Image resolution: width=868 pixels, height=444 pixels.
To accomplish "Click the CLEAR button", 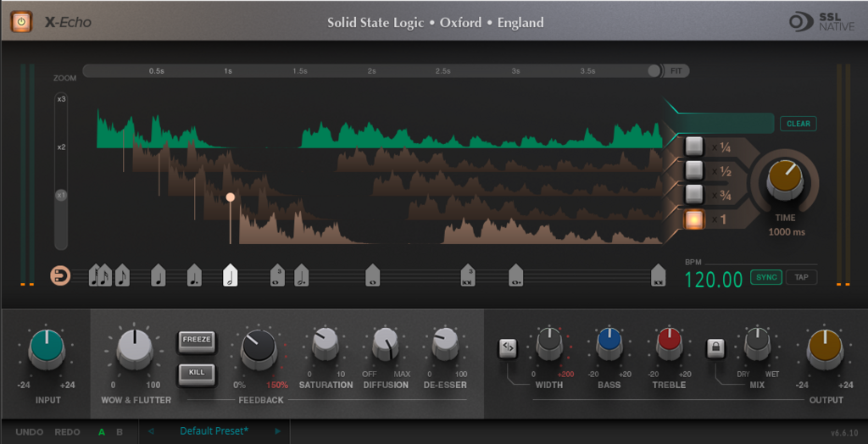I will pyautogui.click(x=798, y=124).
